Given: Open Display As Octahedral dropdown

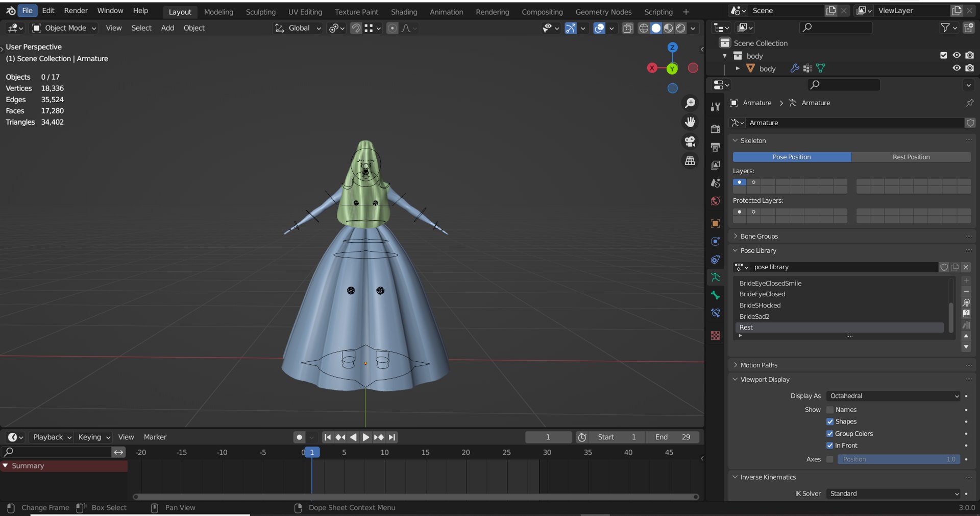Looking at the screenshot, I should (893, 396).
